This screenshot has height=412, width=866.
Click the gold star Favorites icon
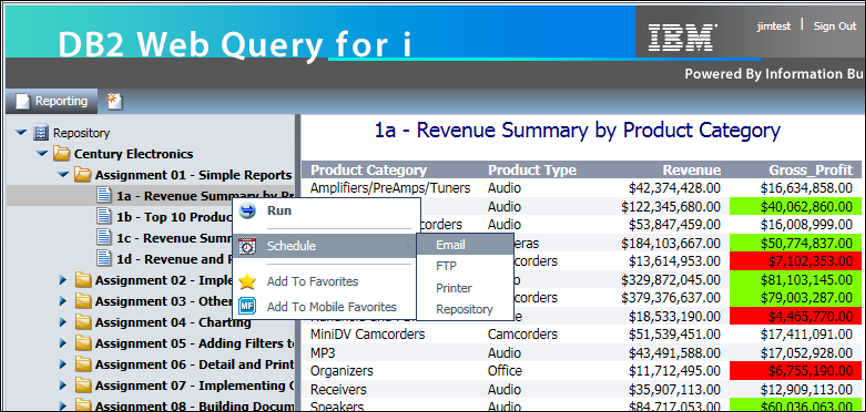(x=247, y=282)
